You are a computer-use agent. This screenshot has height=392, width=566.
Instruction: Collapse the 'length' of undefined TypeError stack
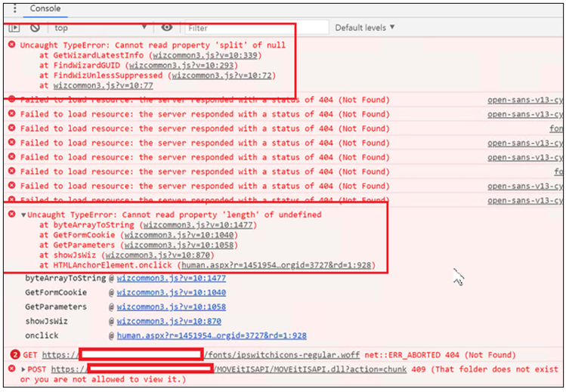[23, 215]
